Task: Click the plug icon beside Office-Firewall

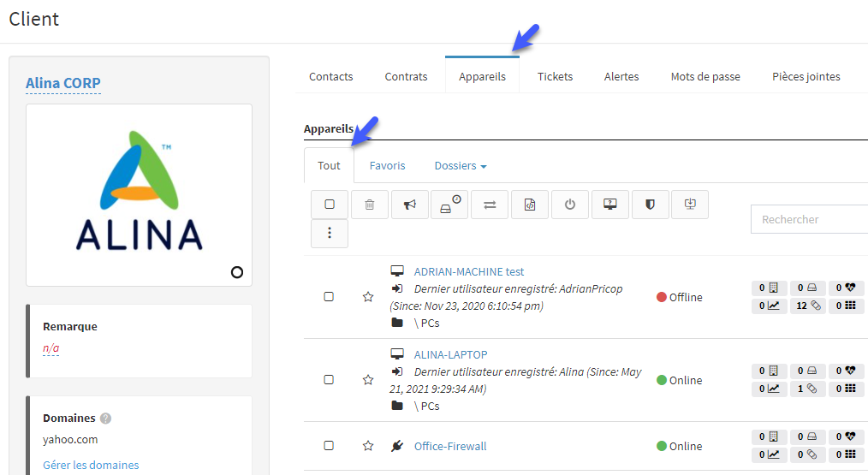Action: (397, 446)
